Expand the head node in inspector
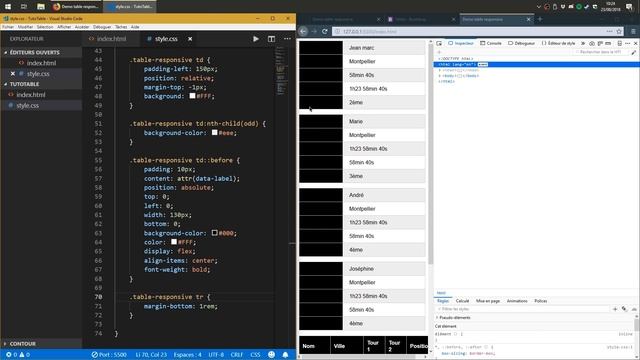Viewport: 640px width, 360px height. [440, 70]
